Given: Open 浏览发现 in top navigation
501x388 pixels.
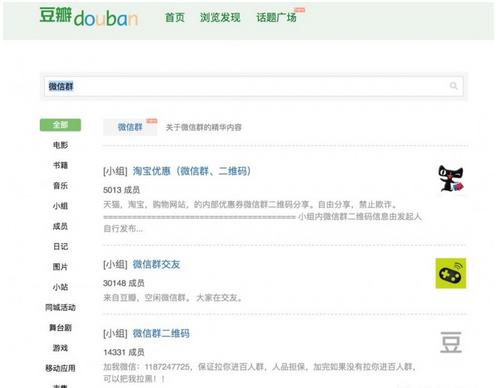Looking at the screenshot, I should point(220,17).
